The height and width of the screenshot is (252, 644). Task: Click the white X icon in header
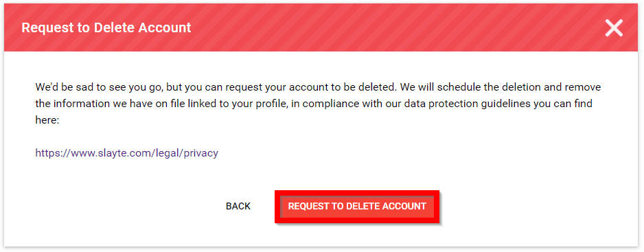[614, 28]
